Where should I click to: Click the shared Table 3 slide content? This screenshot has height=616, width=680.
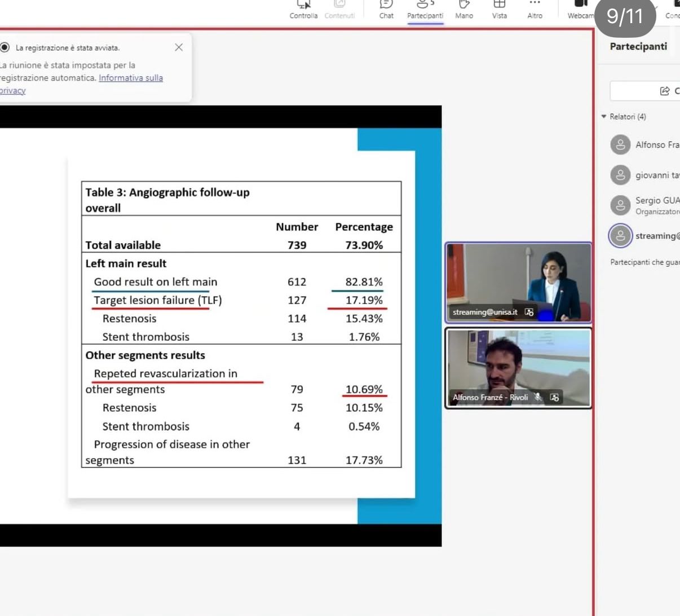[x=241, y=324]
